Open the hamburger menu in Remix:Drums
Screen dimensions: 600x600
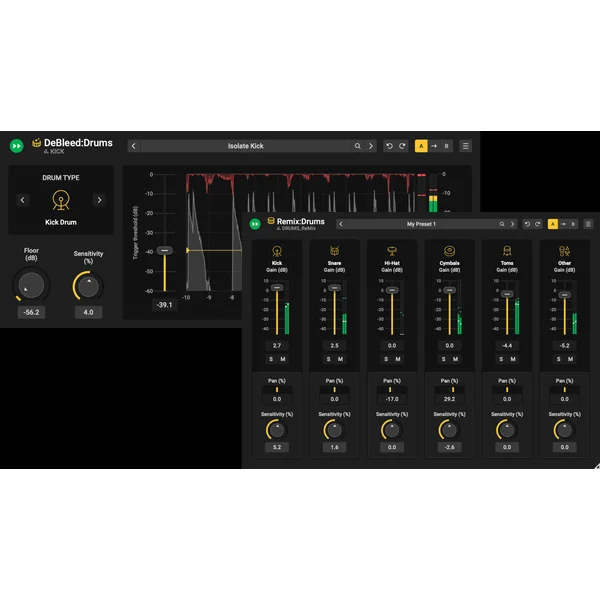point(588,224)
